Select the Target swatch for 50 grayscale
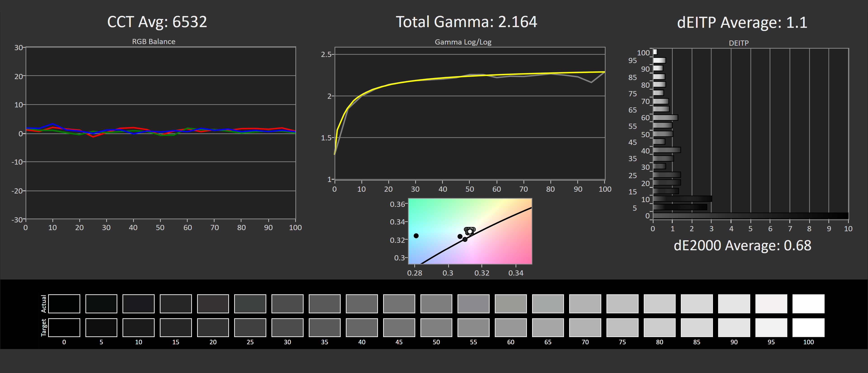The width and height of the screenshot is (868, 373). click(x=436, y=328)
